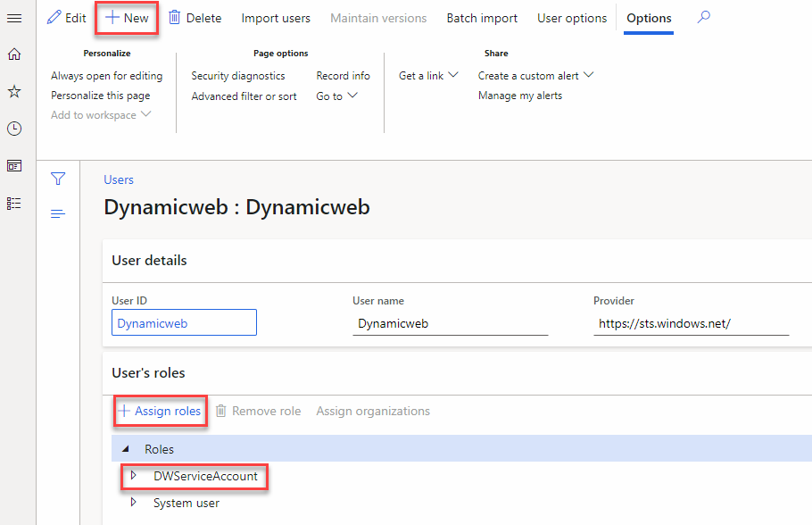This screenshot has height=525, width=812.
Task: Click Assign roles button
Action: point(160,411)
